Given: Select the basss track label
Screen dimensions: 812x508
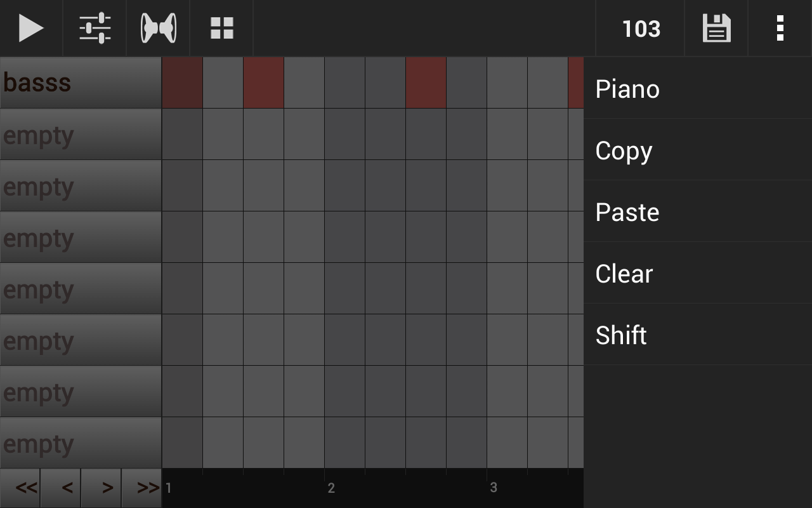Looking at the screenshot, I should 81,82.
